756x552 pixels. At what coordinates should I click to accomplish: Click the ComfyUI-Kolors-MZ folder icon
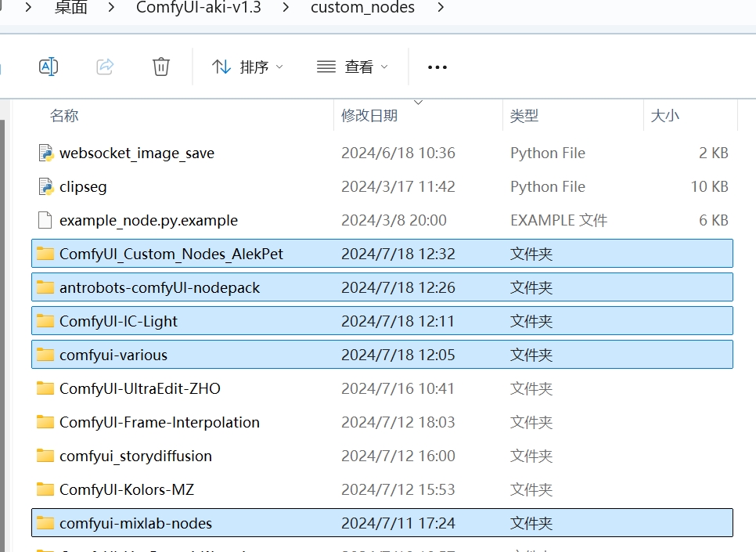(45, 489)
